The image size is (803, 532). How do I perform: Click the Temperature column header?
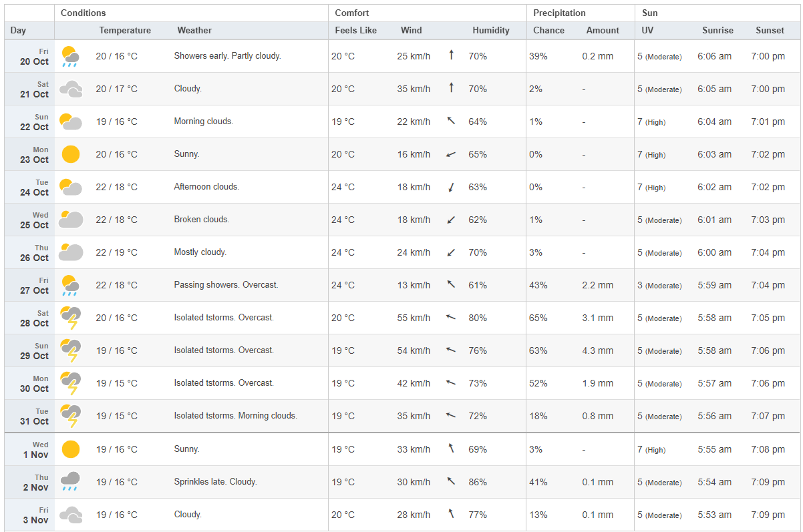[125, 31]
